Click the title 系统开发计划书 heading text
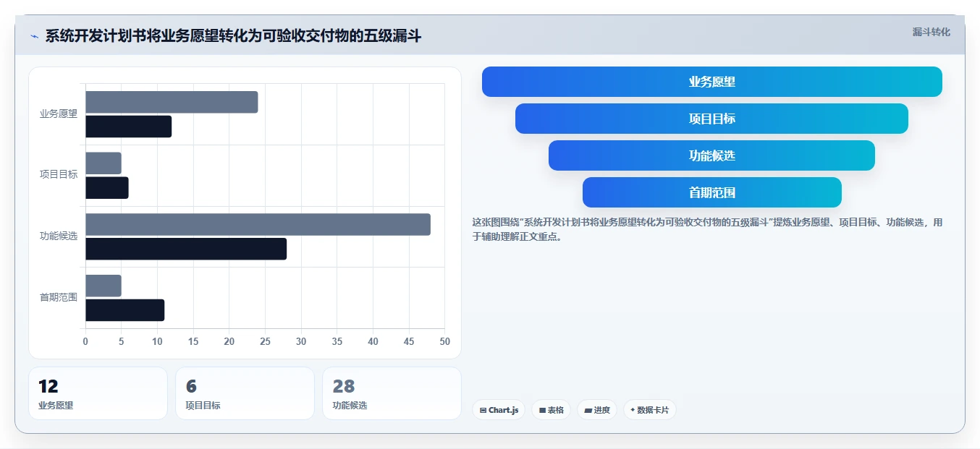This screenshot has height=449, width=980. 233,36
